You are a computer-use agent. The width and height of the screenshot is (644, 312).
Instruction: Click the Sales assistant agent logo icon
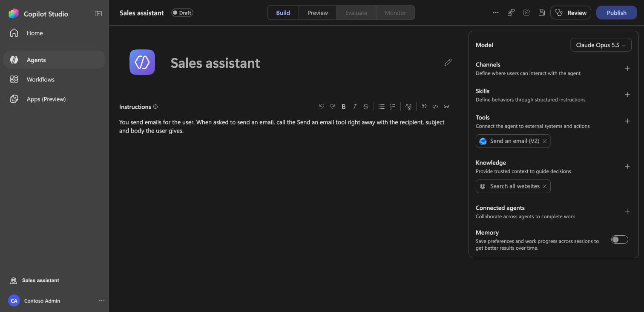pos(142,62)
